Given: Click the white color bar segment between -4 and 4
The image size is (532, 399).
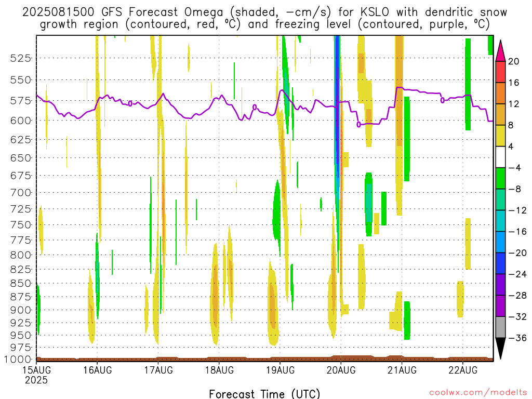Looking at the screenshot, I should point(500,157).
